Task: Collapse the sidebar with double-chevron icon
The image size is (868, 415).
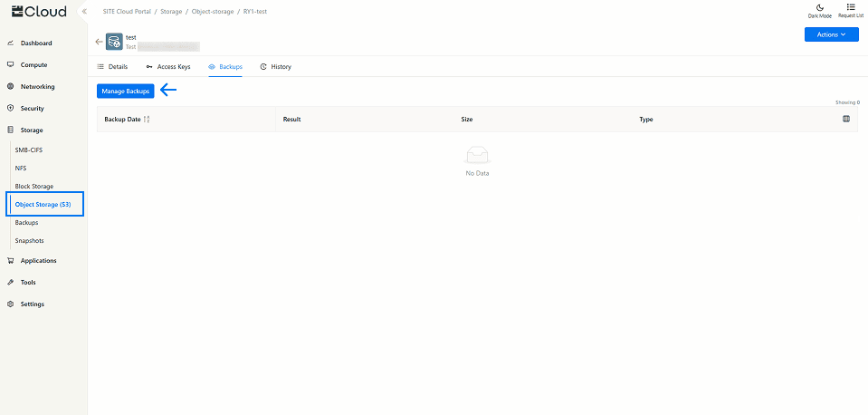Action: 84,12
